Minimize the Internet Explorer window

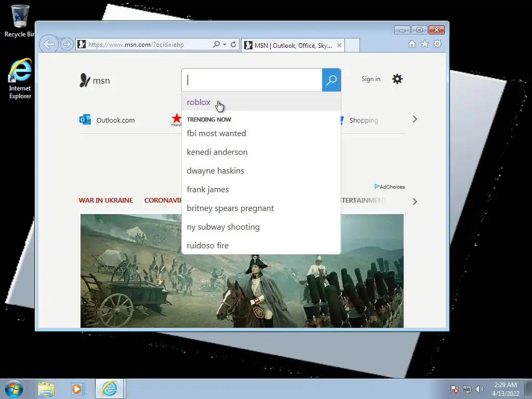[402, 30]
